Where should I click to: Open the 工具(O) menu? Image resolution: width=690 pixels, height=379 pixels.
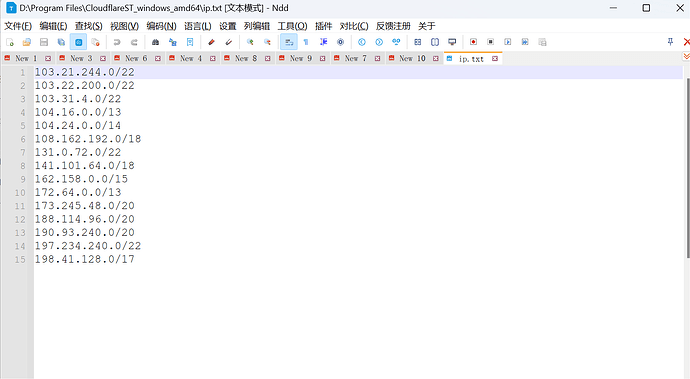point(292,26)
